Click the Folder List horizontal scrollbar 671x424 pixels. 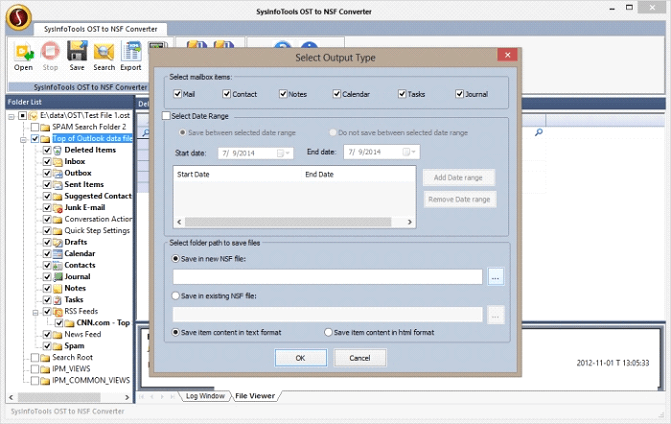coord(59,397)
